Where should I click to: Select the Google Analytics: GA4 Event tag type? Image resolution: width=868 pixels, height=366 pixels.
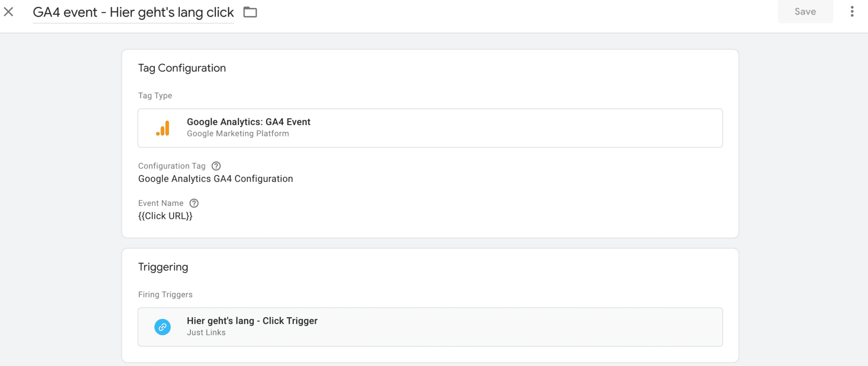[x=430, y=128]
